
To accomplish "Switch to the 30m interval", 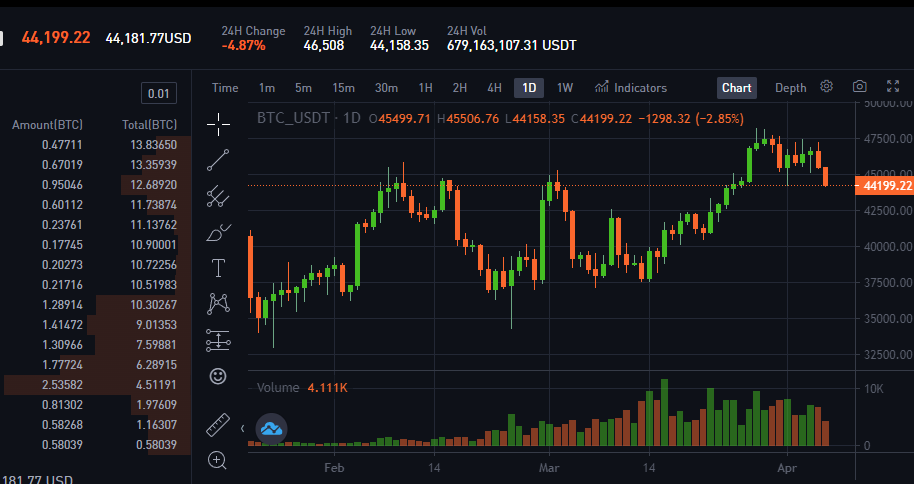I will [x=386, y=88].
